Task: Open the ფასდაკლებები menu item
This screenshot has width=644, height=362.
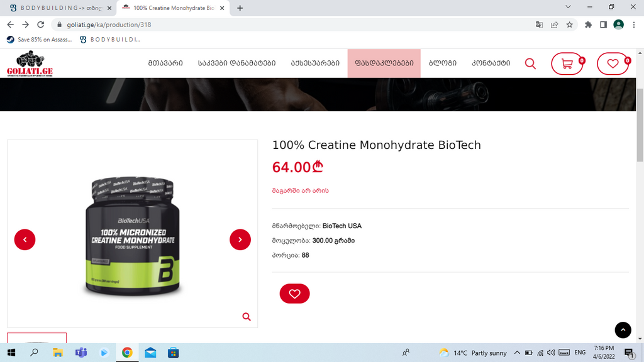Action: pyautogui.click(x=384, y=63)
